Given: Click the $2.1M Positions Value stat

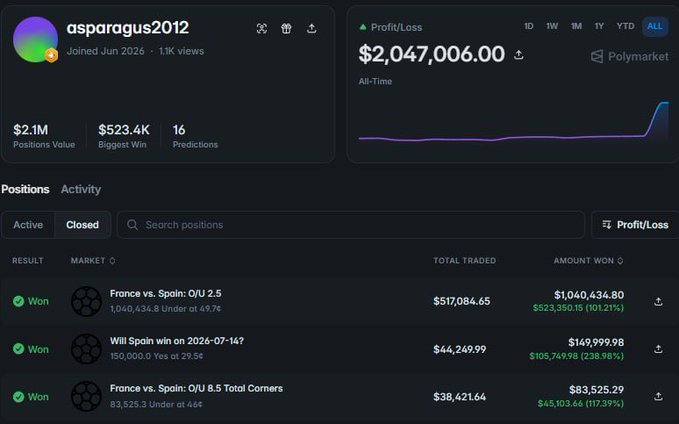Looking at the screenshot, I should (44, 136).
